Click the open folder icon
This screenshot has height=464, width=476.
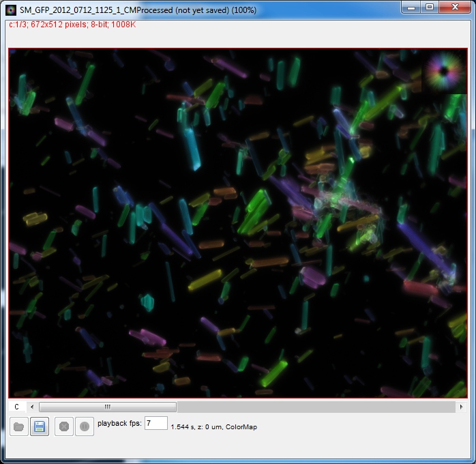tap(19, 426)
